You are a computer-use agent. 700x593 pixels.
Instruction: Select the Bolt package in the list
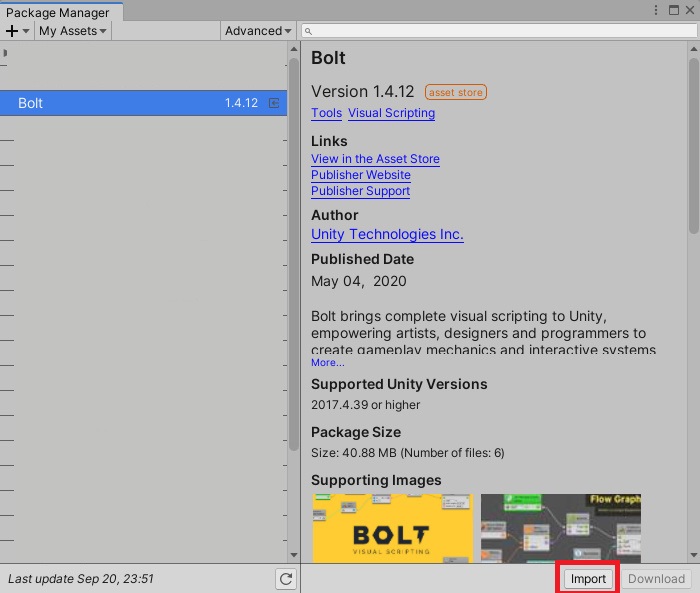point(143,103)
